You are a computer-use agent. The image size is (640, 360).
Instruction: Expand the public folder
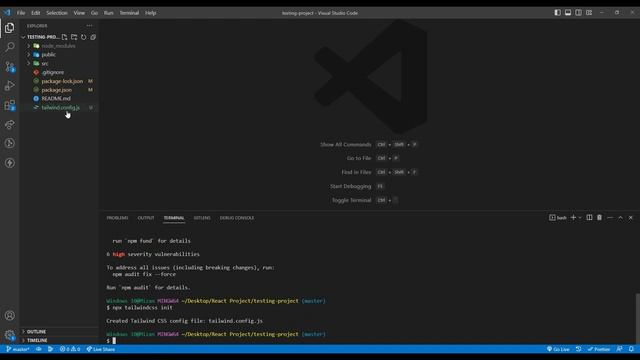click(x=58, y=55)
